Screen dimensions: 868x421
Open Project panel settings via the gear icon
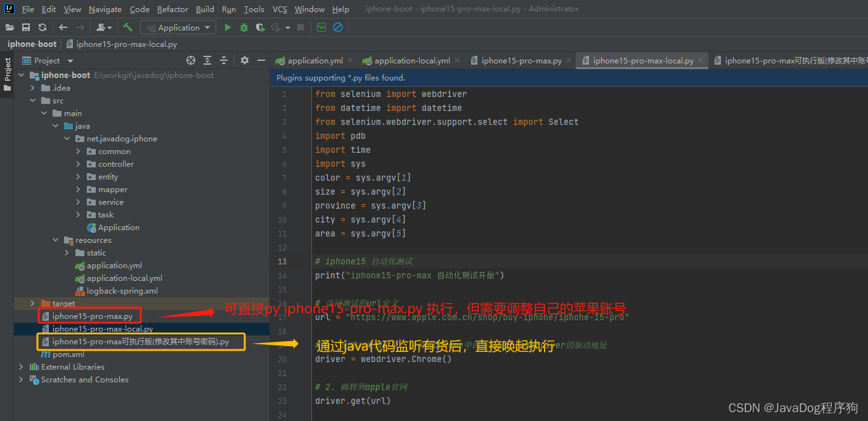tap(244, 60)
